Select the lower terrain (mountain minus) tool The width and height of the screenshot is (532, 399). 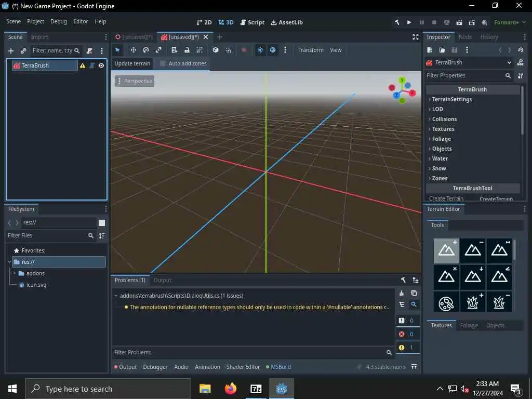click(x=473, y=251)
